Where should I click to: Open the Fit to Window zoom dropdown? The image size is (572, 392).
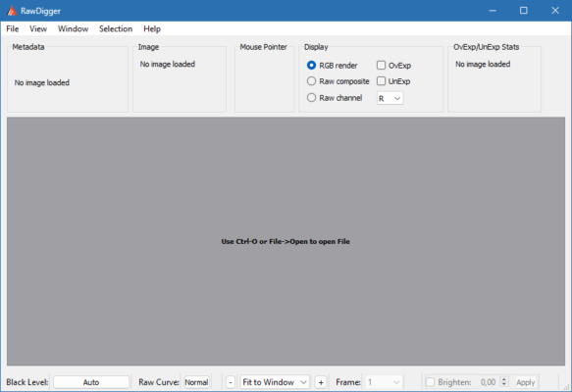click(x=275, y=382)
